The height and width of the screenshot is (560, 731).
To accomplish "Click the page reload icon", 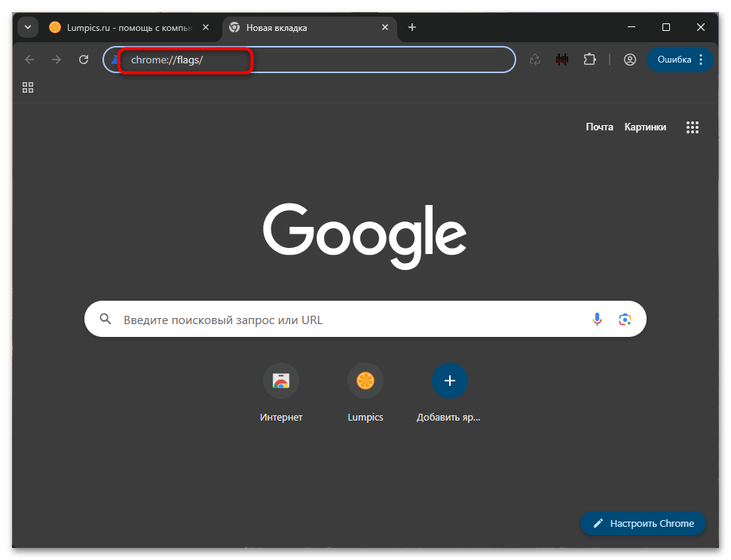I will coord(84,59).
